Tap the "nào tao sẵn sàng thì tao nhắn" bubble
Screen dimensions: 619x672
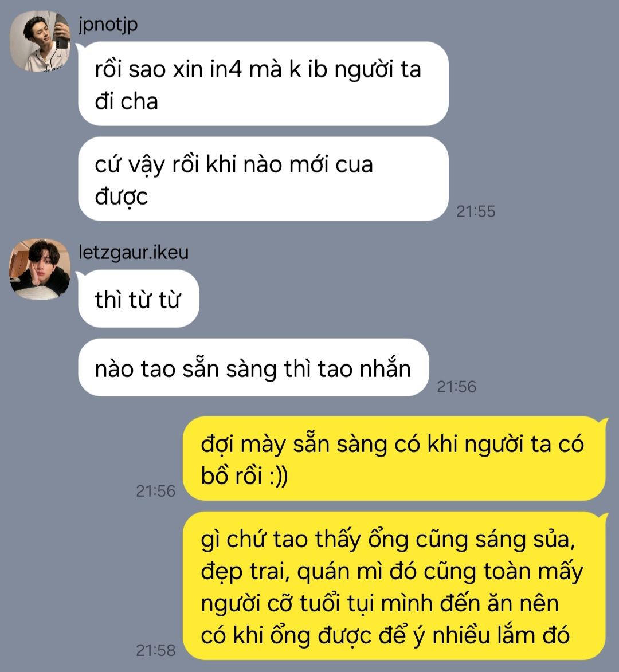[253, 368]
